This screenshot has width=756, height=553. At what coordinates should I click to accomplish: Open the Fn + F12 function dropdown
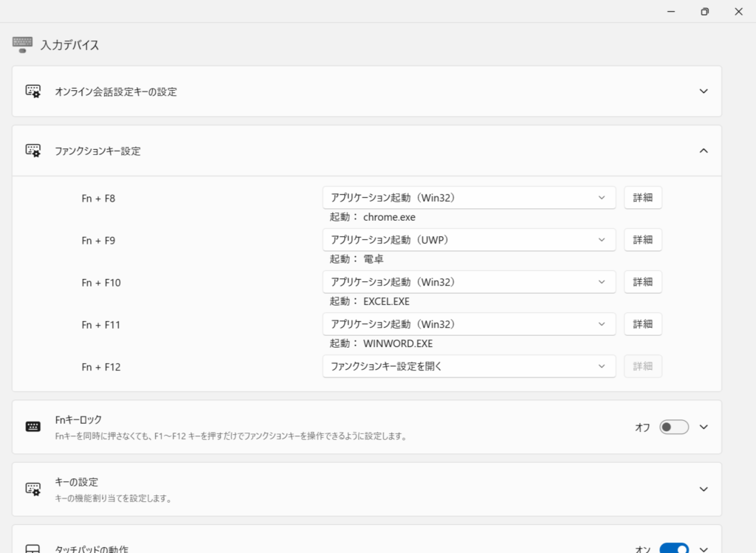[x=469, y=366]
